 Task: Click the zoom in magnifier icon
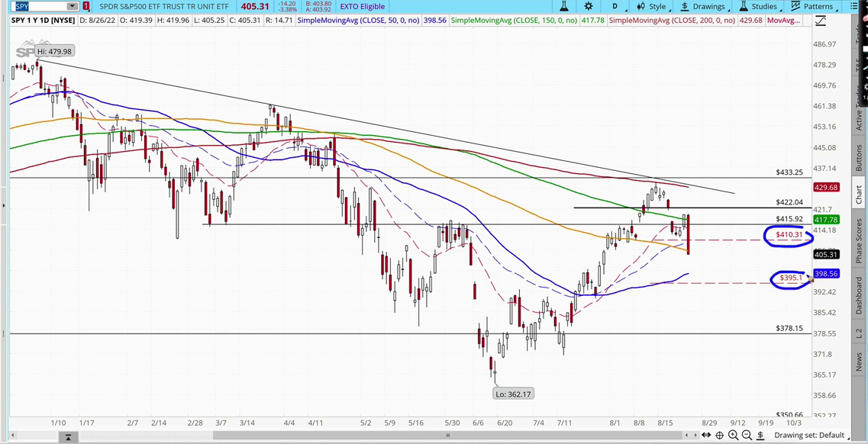point(733,435)
